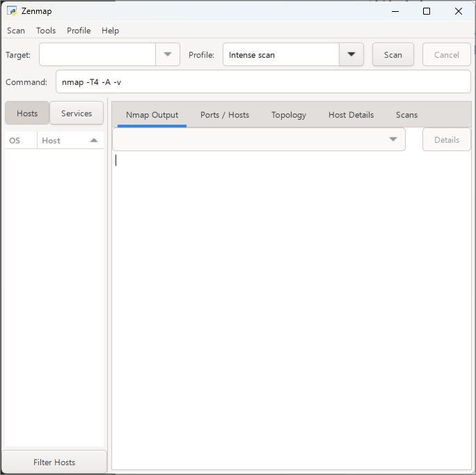Click inside the Nmap output text area
This screenshot has height=475, width=476.
(292, 310)
